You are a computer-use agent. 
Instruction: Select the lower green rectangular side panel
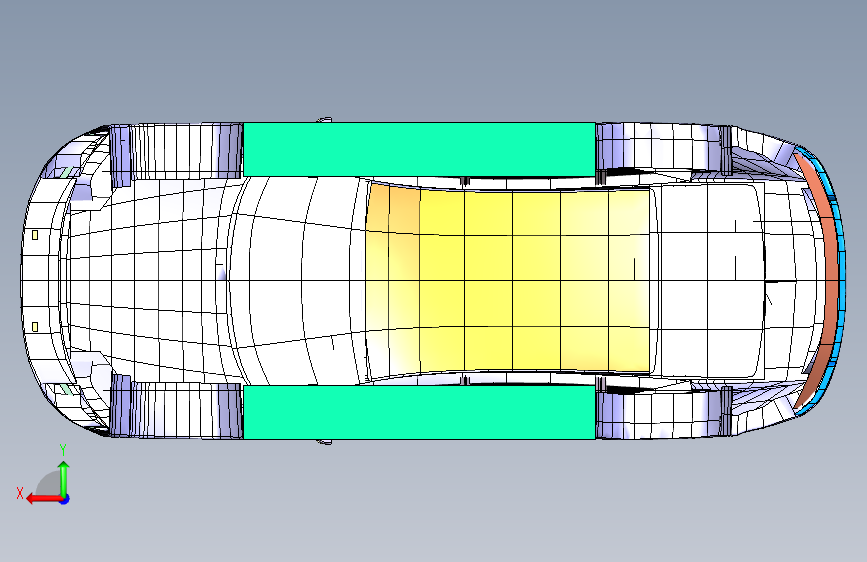point(419,412)
